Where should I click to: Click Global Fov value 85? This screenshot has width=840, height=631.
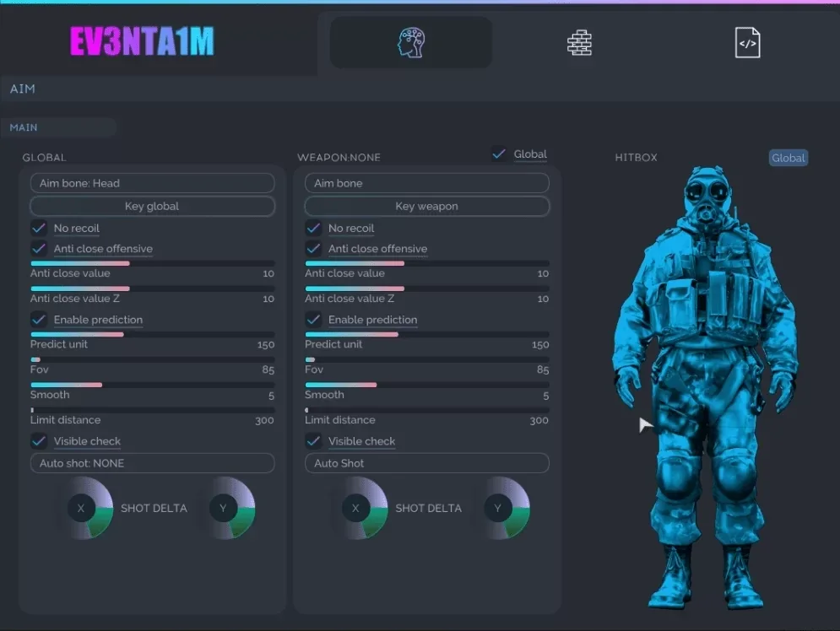point(268,369)
